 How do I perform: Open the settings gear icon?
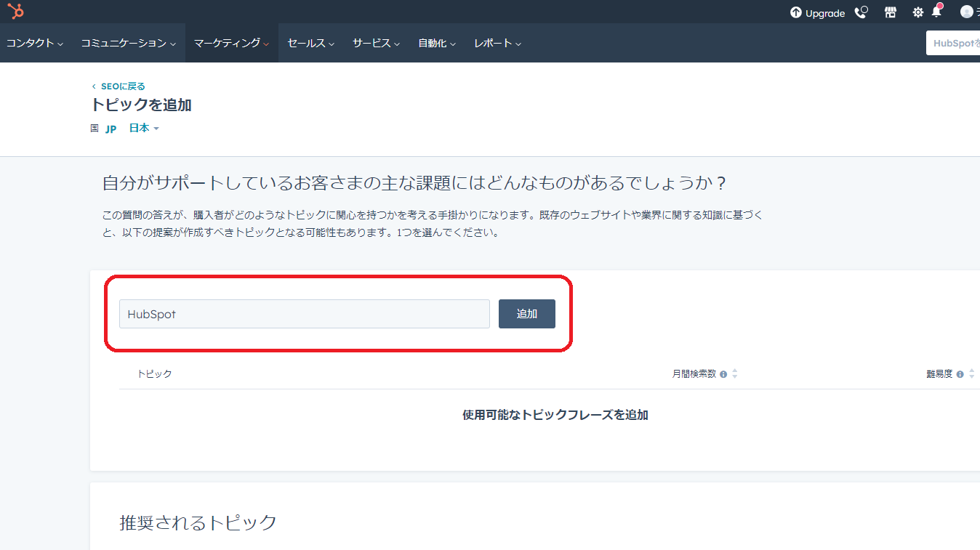[918, 12]
